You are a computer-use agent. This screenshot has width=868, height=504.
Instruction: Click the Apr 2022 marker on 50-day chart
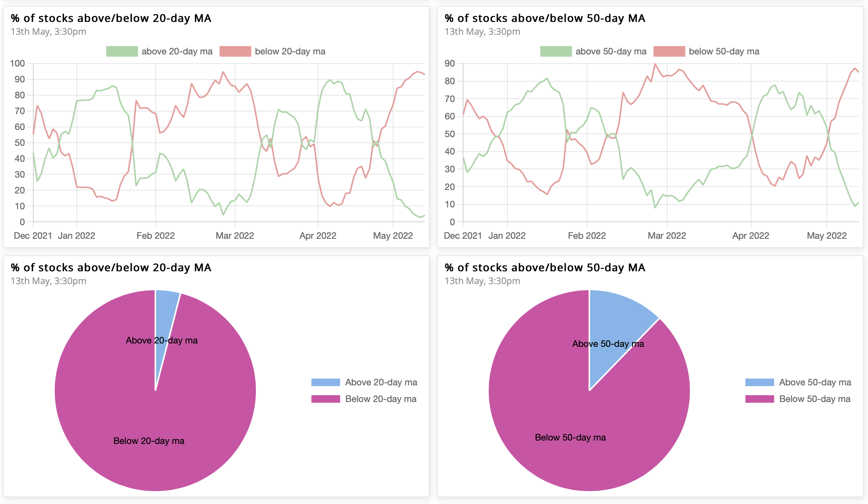click(x=751, y=236)
